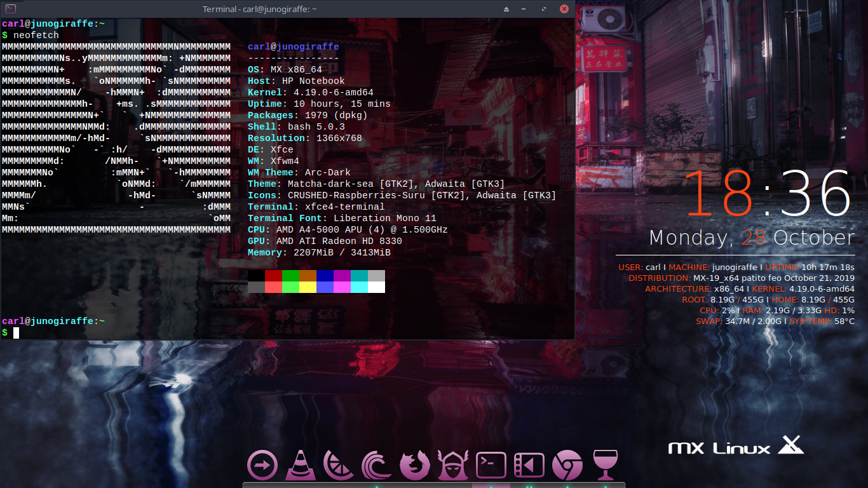The image size is (868, 488).
Task: Launch the torrent client swirl icon in dock
Action: pyautogui.click(x=377, y=465)
